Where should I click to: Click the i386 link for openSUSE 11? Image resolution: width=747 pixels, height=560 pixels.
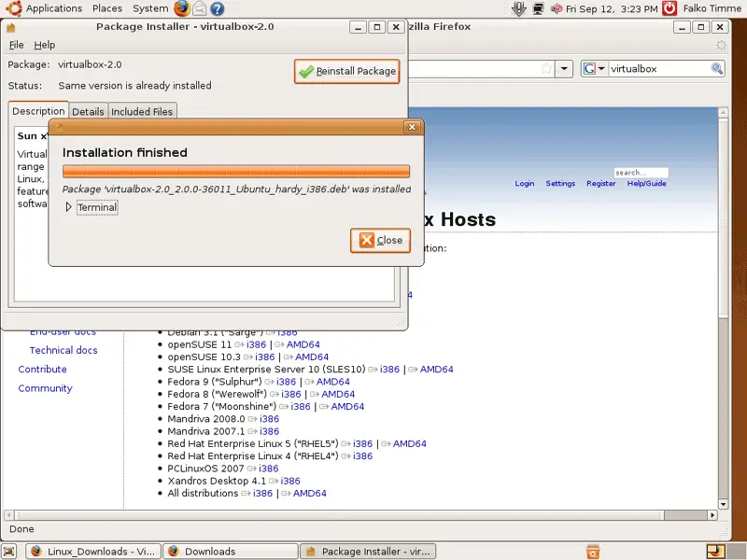point(256,344)
